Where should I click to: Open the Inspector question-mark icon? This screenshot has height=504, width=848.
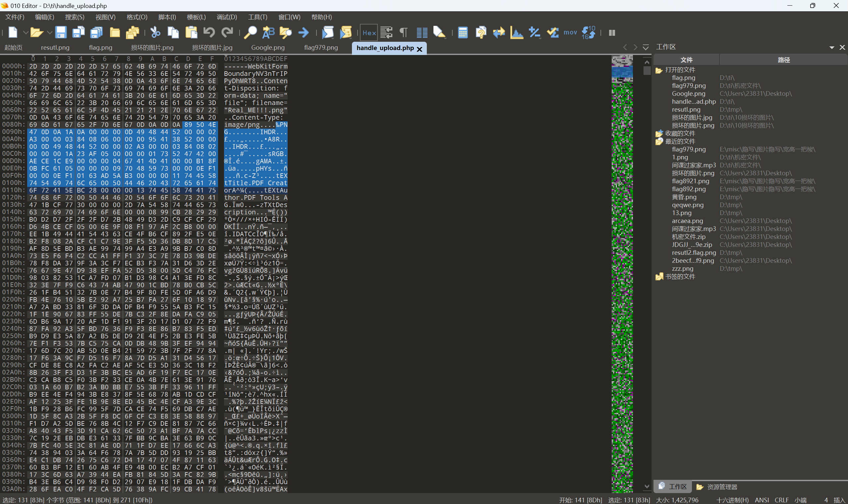[x=481, y=32]
